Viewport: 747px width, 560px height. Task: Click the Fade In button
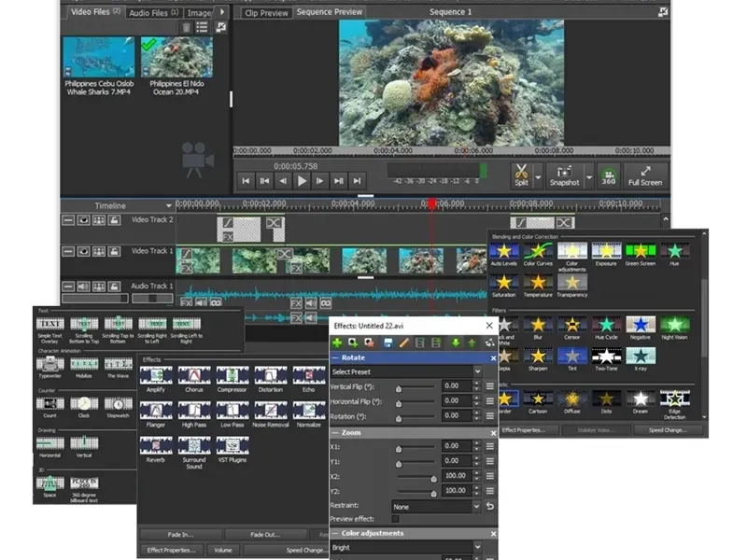180,534
